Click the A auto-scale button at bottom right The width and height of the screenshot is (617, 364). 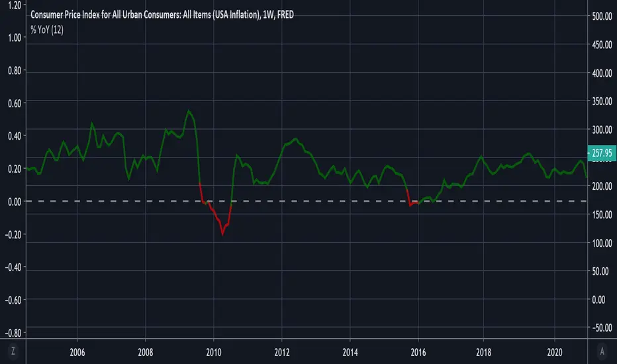click(602, 351)
